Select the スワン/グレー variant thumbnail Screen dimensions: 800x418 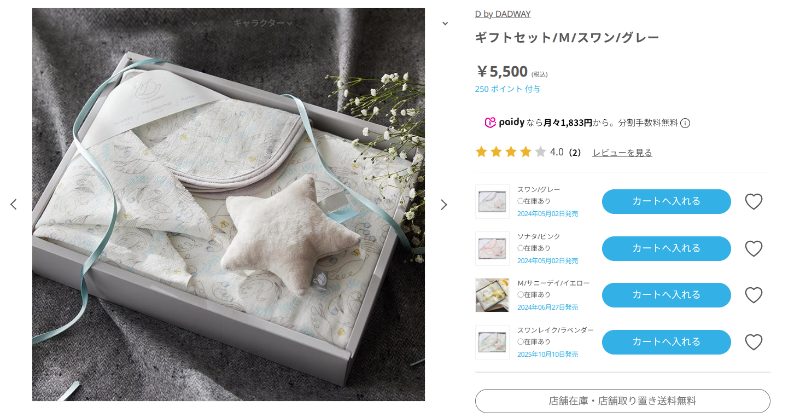(492, 202)
